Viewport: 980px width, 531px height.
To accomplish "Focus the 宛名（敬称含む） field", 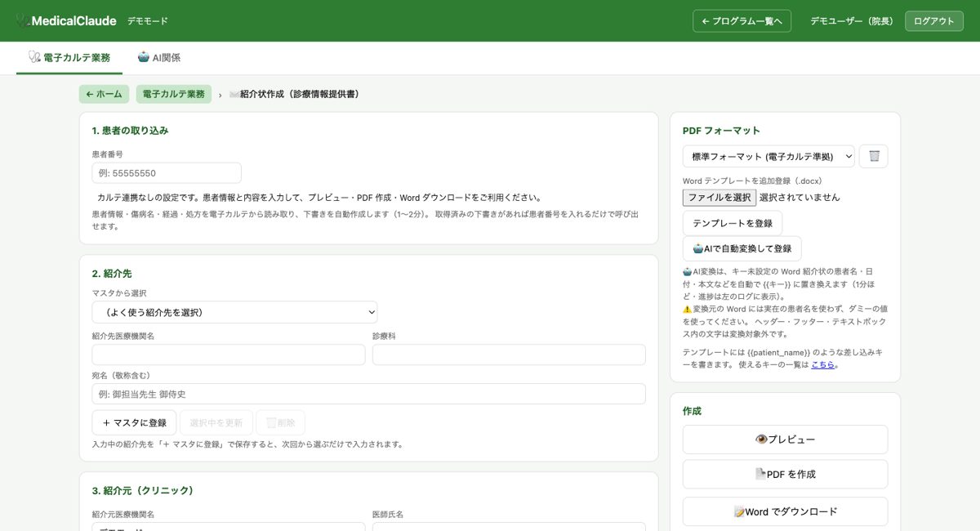I will [x=368, y=394].
